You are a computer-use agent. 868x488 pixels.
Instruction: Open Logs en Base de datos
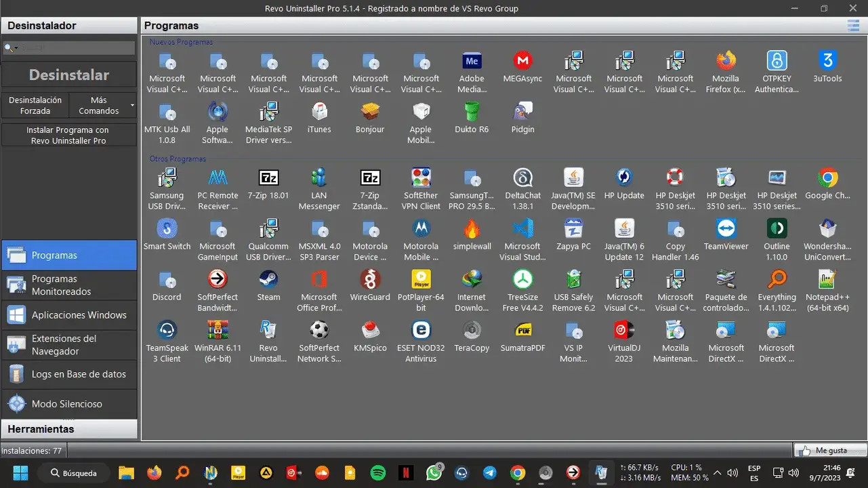(x=69, y=374)
